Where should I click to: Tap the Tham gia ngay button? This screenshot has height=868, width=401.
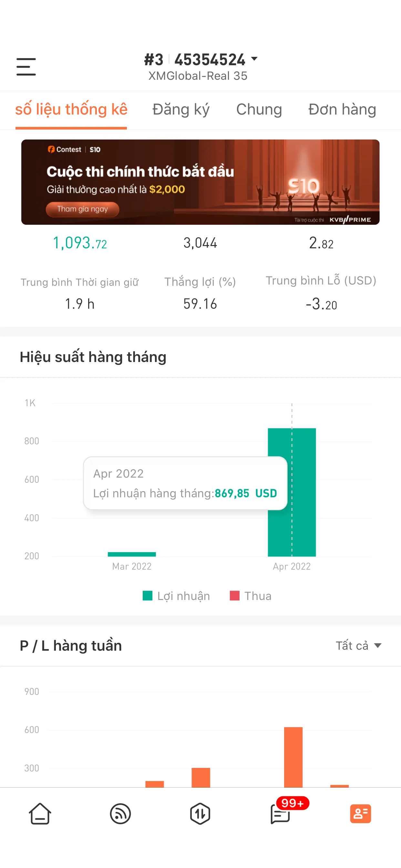(x=82, y=209)
